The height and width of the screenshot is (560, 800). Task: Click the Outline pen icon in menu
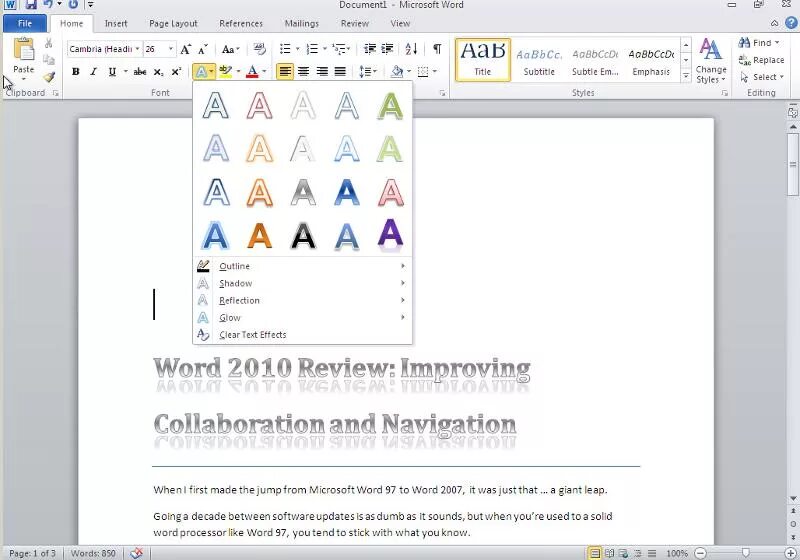(203, 266)
